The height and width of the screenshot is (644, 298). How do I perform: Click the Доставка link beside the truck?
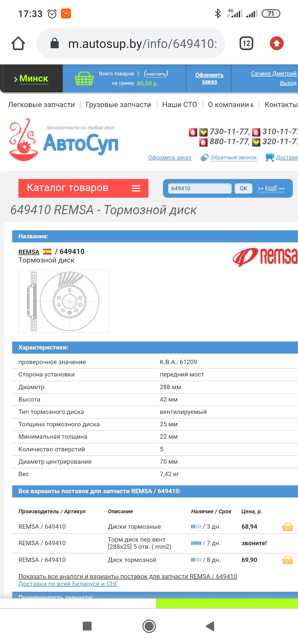[287, 158]
